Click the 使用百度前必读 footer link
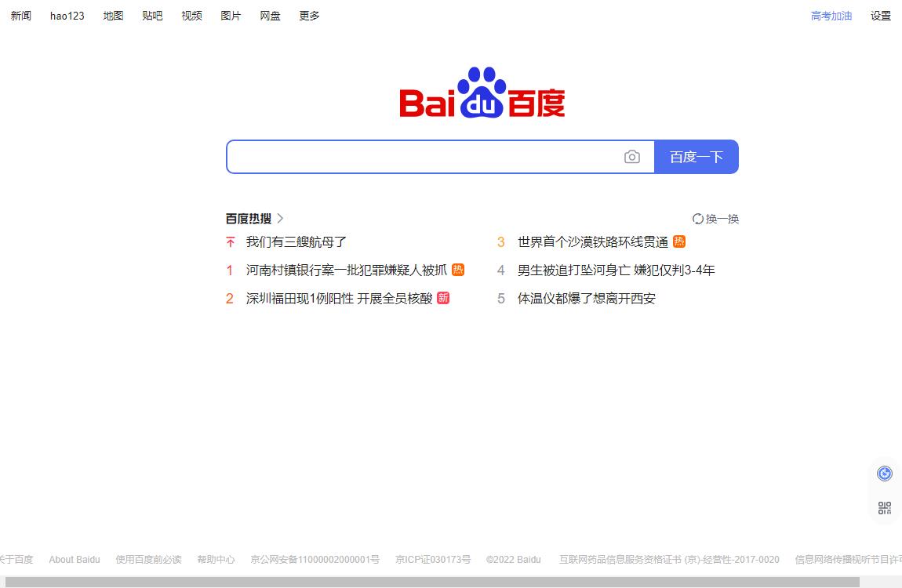The width and height of the screenshot is (902, 588). [148, 559]
